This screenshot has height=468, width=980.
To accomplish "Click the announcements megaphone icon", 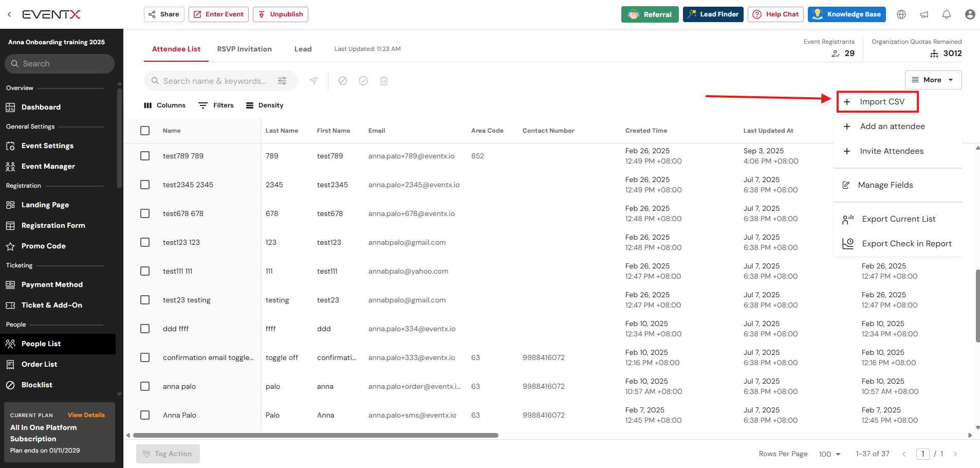I will (924, 14).
